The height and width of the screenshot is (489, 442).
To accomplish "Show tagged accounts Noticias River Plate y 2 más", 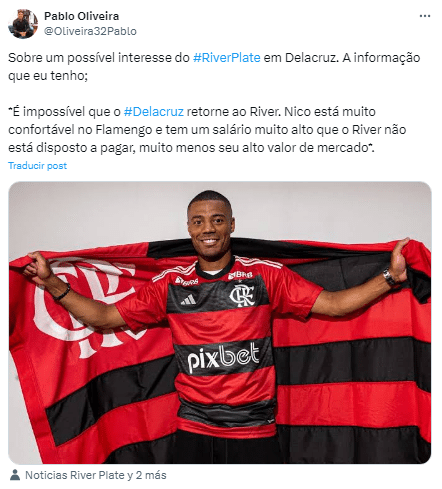I will tap(96, 475).
